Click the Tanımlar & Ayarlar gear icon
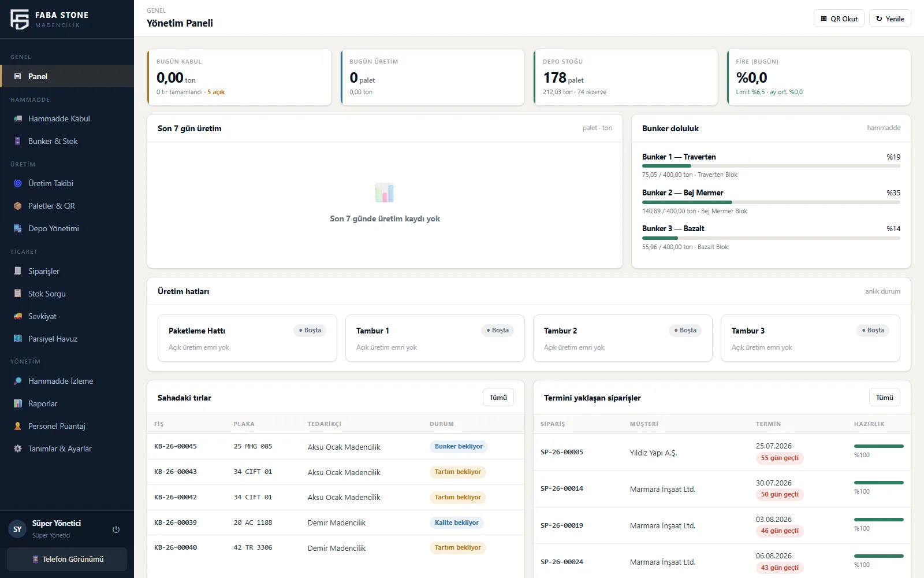The height and width of the screenshot is (578, 924). coord(18,449)
